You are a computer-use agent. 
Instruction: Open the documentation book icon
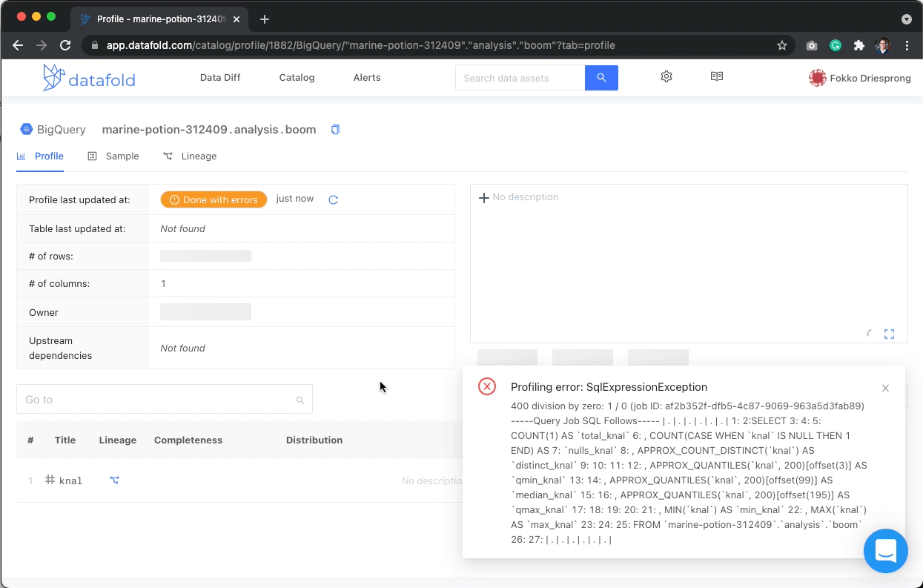tap(716, 76)
